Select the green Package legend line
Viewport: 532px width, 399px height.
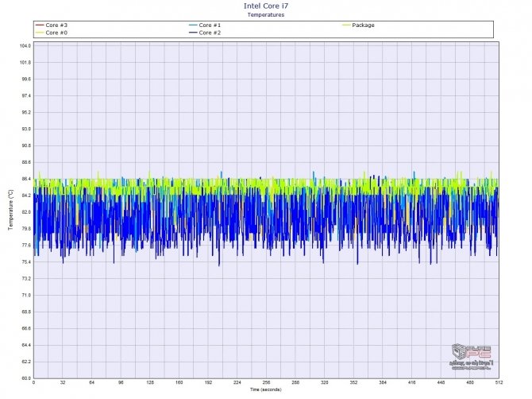tap(346, 25)
